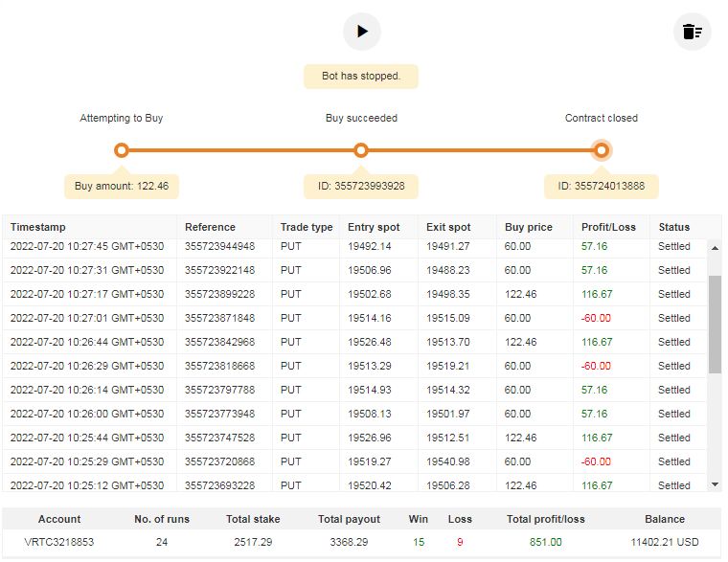Click entry spot value 19520.42
Viewport: 728px width, 562px height.
point(370,485)
